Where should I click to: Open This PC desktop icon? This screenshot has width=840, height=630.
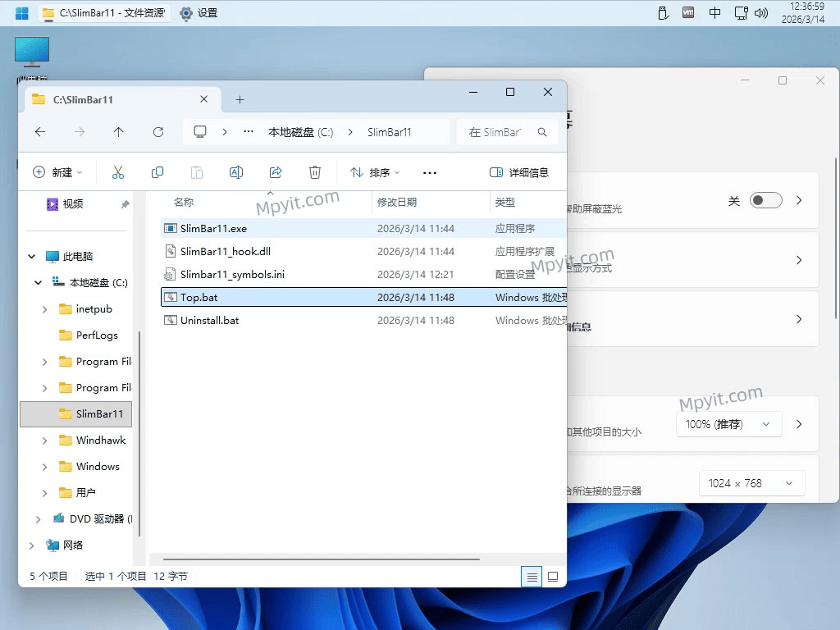[32, 59]
